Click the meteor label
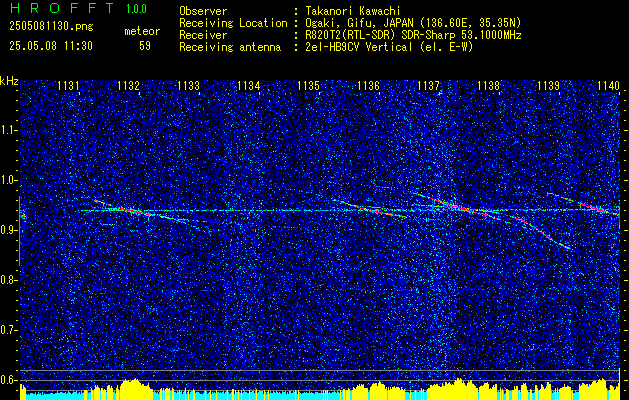Image resolution: width=629 pixels, height=400 pixels. tap(142, 31)
